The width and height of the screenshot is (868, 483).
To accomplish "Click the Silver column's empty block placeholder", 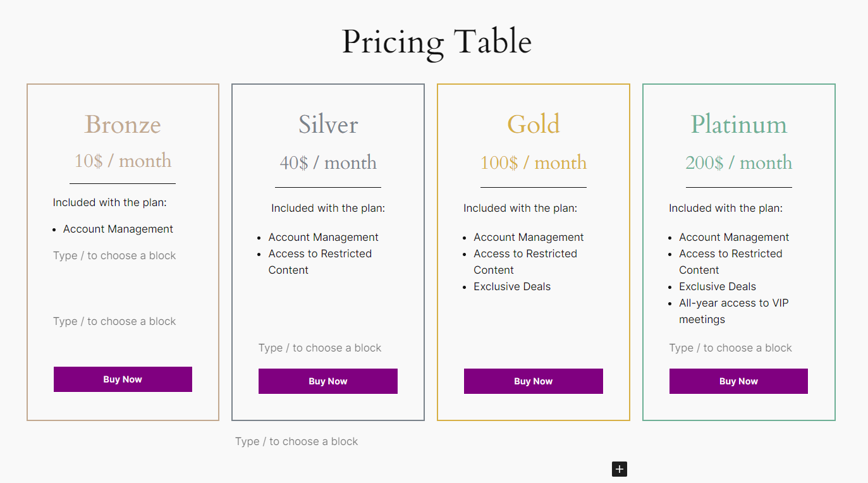I will click(320, 348).
